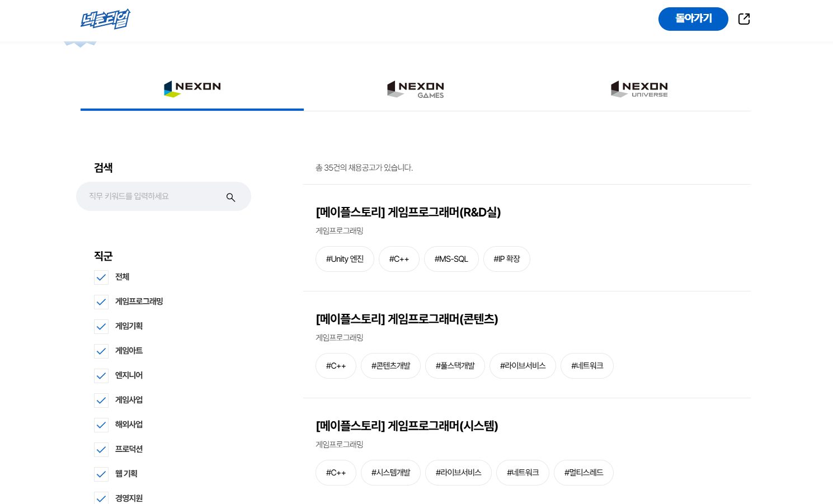Toggle the 게임기획 checkbox
The width and height of the screenshot is (833, 504).
click(101, 327)
